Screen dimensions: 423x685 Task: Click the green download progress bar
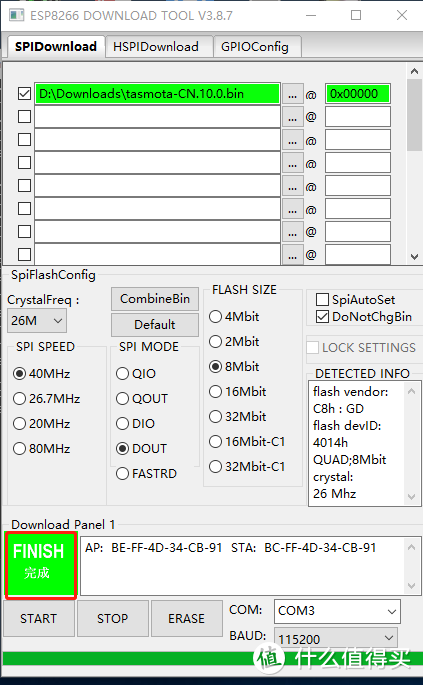pyautogui.click(x=212, y=659)
